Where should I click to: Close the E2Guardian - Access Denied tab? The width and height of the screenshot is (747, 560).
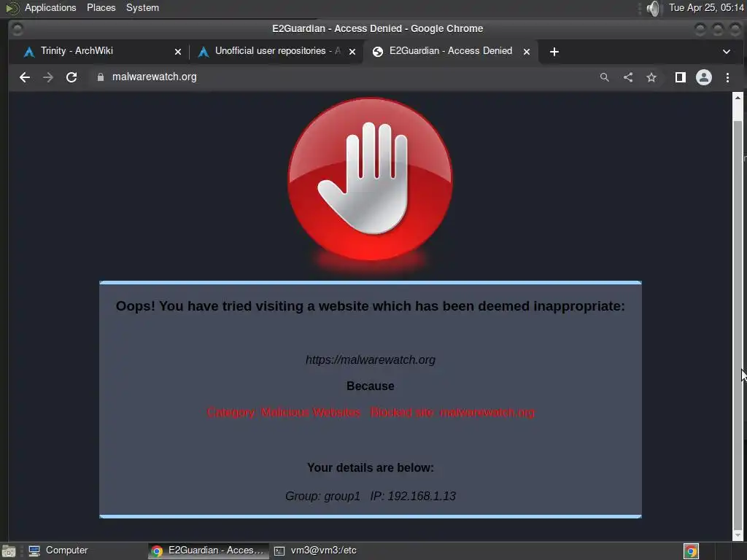point(527,52)
